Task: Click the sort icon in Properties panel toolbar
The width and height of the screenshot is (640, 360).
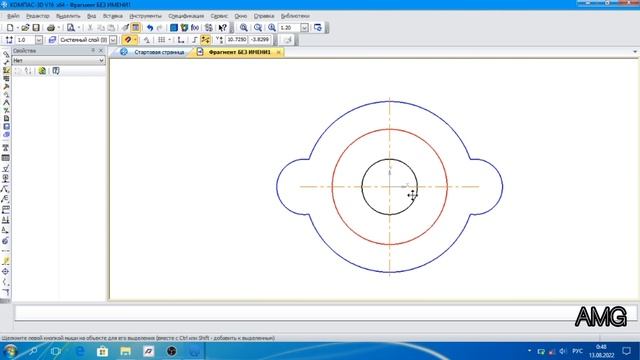Action: (28, 71)
